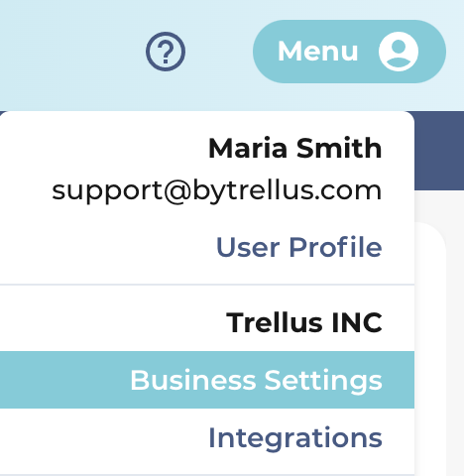Click the white card right of dropdown
This screenshot has height=476, width=464.
429,347
